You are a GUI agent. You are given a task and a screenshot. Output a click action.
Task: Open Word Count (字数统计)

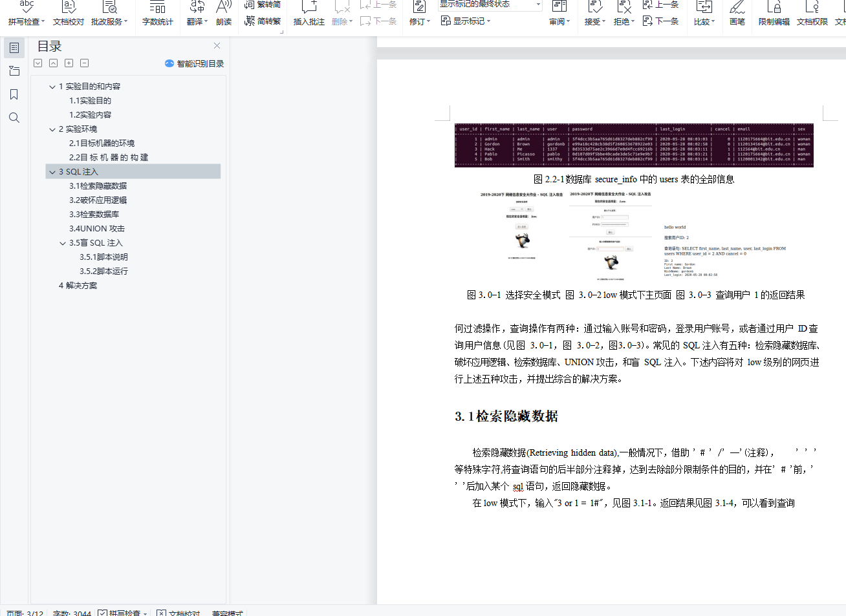[x=158, y=14]
